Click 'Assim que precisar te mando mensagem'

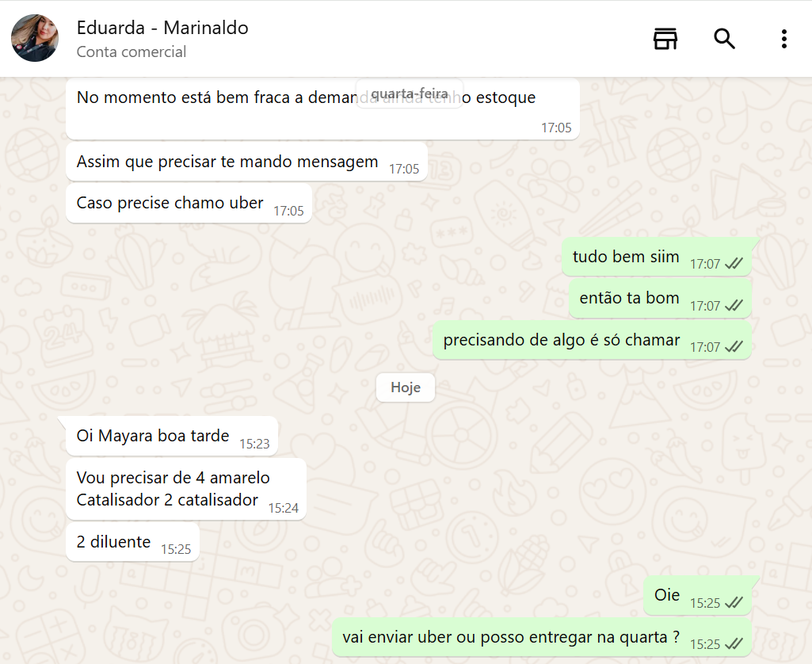coord(246,162)
